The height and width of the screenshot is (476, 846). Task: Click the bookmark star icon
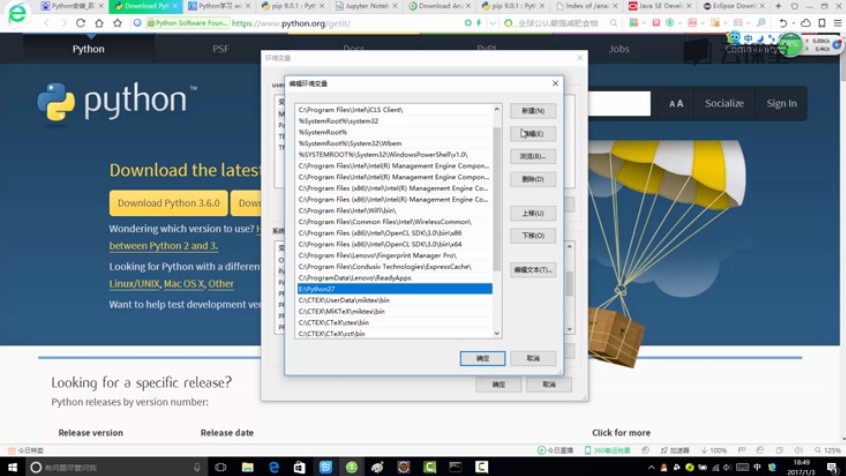point(118,23)
